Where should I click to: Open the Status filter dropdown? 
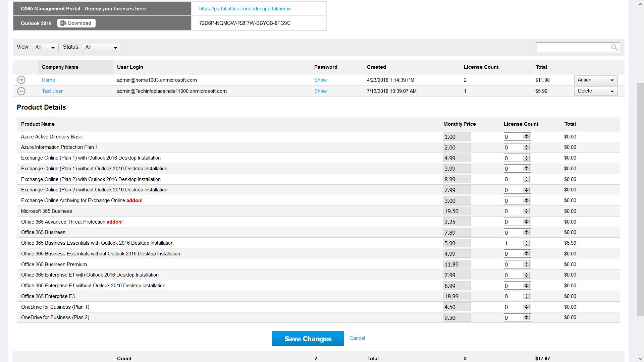tap(101, 48)
